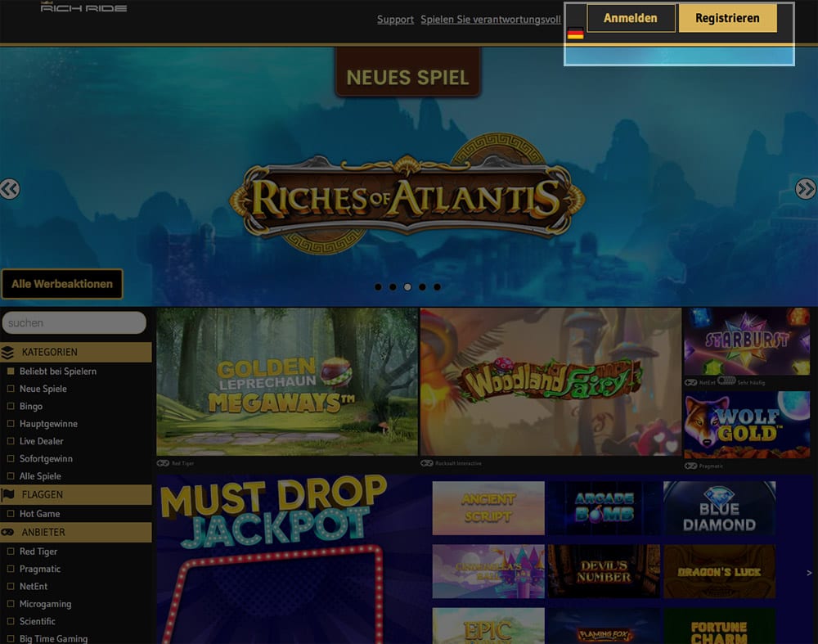Open Ancient Script game thumbnail
The height and width of the screenshot is (644, 818).
tap(488, 508)
